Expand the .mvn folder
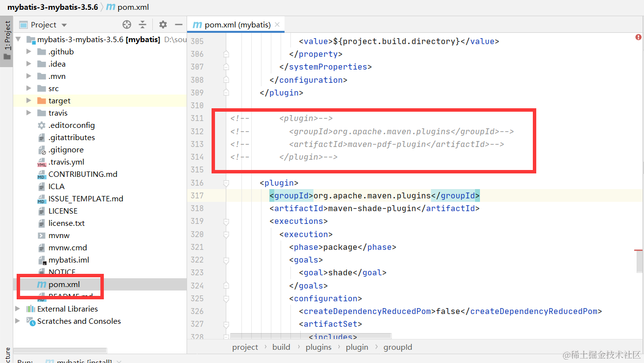This screenshot has width=644, height=363. tap(29, 76)
